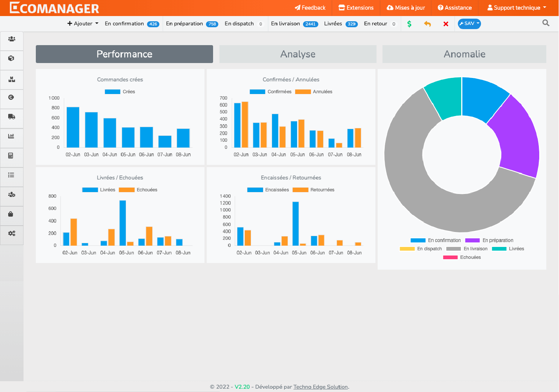Switch to the Anomalie tab
Viewport: 559px width, 392px height.
tap(464, 54)
